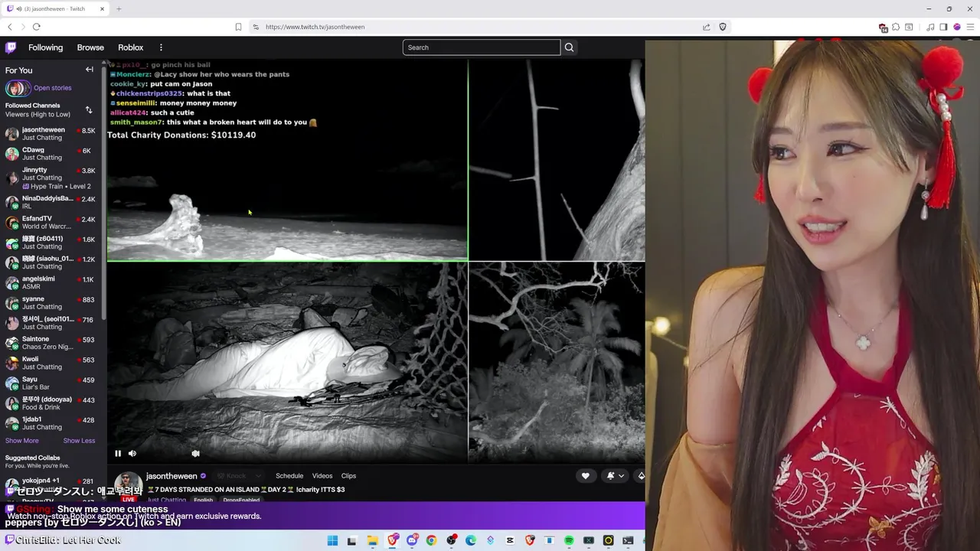Open stories from the sidebar
Viewport: 980px width, 551px height.
pyautogui.click(x=38, y=88)
